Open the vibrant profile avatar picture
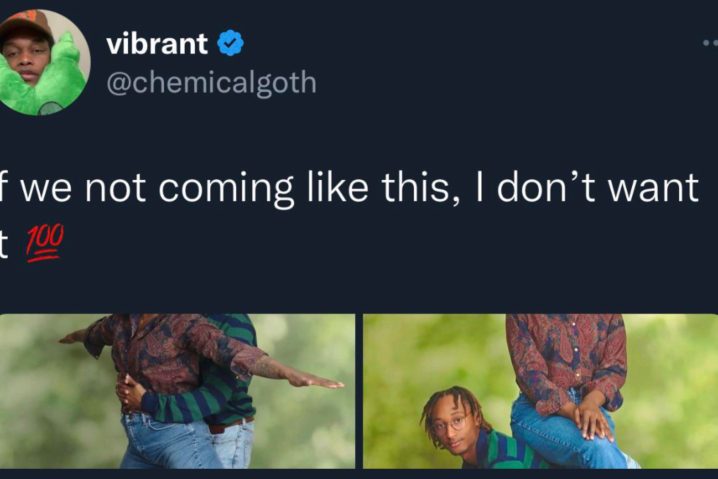This screenshot has width=718, height=479. pos(42,62)
